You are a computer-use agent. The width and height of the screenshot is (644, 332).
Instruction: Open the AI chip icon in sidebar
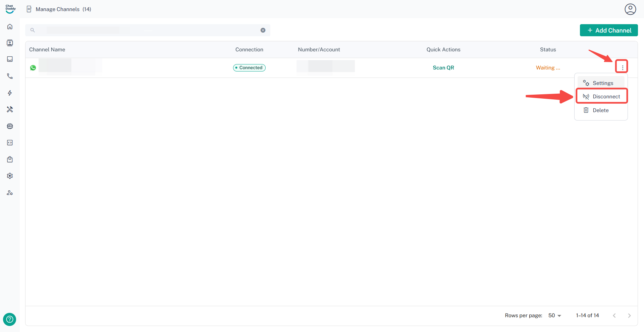10,126
